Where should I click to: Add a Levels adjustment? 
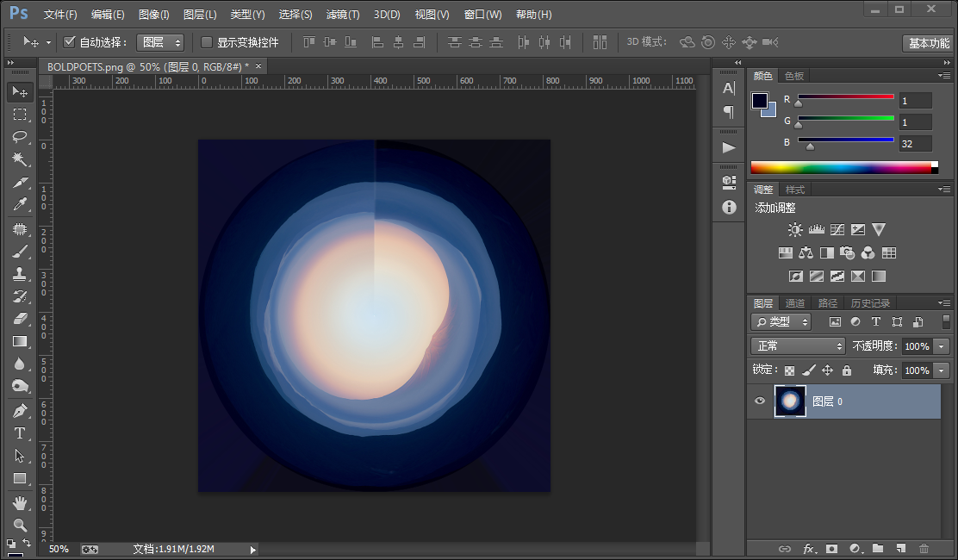coord(816,230)
